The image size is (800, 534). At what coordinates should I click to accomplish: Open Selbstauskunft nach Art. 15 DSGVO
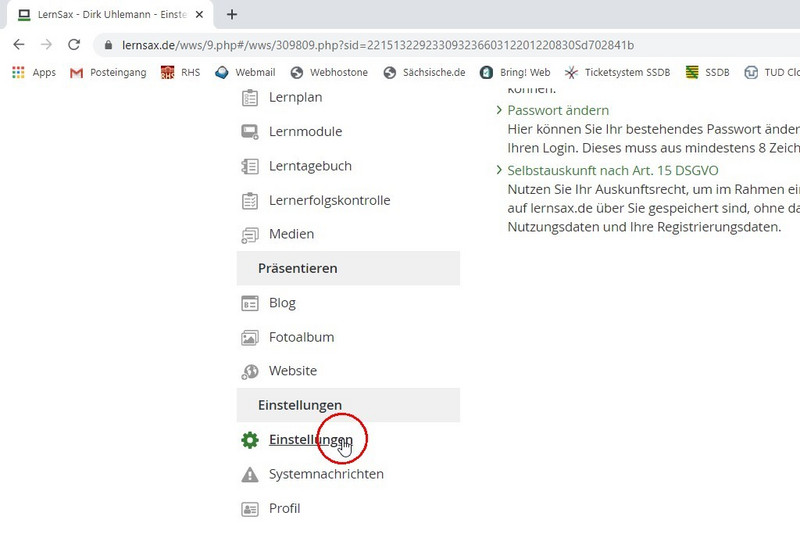(612, 170)
